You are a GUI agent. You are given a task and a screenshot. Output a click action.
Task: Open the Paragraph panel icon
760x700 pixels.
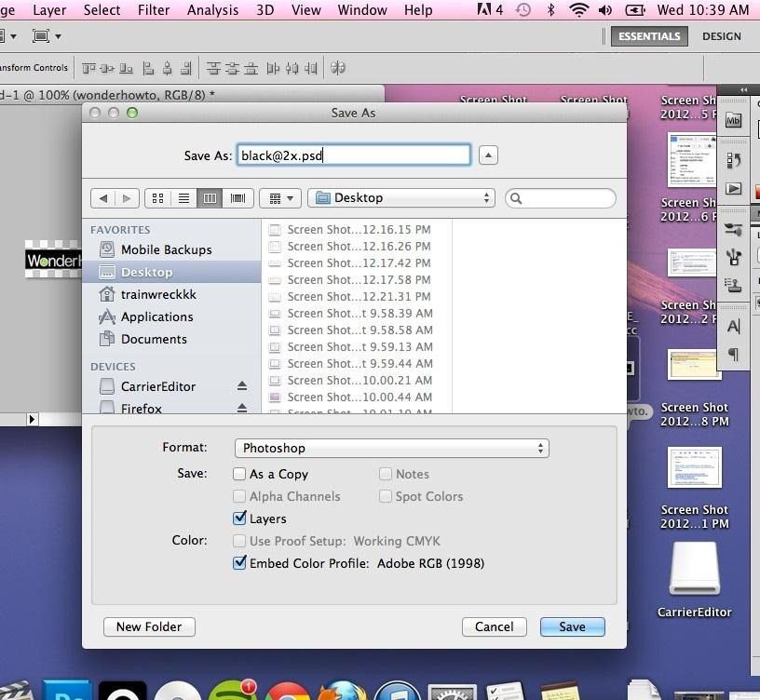[x=734, y=354]
